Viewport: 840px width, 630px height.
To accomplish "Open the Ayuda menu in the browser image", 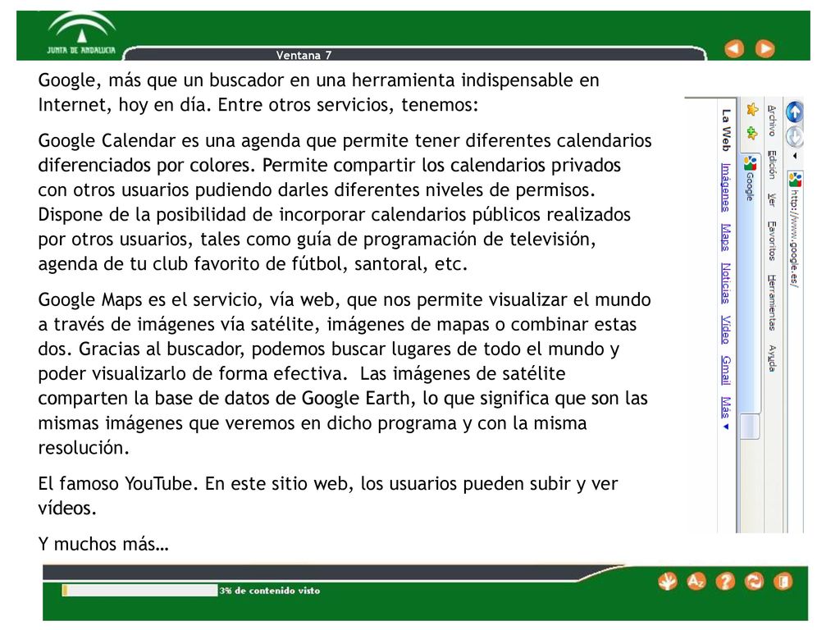I will (771, 358).
